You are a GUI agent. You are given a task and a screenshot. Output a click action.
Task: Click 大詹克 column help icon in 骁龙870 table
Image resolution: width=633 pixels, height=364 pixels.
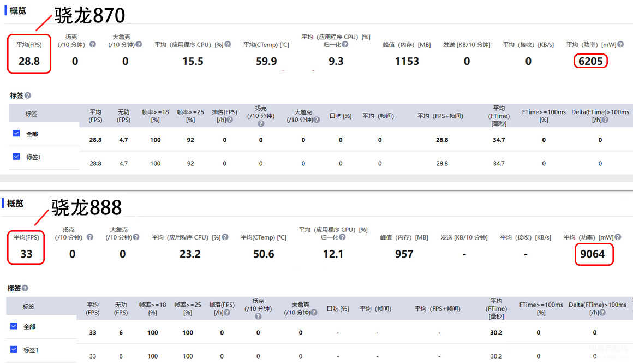[317, 120]
